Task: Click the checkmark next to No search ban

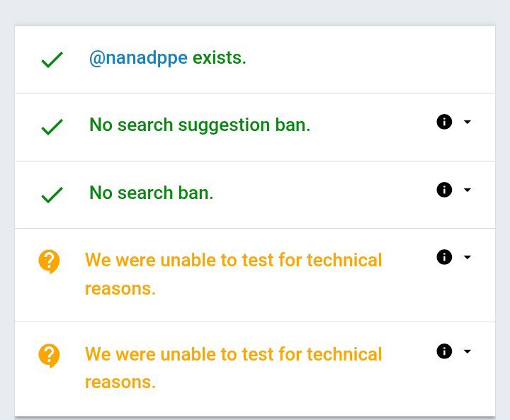Action: [x=52, y=195]
